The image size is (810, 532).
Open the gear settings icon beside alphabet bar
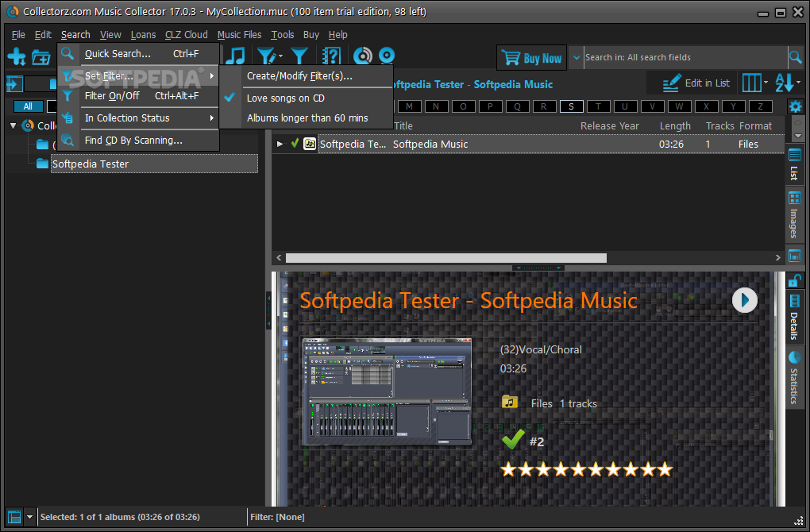(x=796, y=106)
